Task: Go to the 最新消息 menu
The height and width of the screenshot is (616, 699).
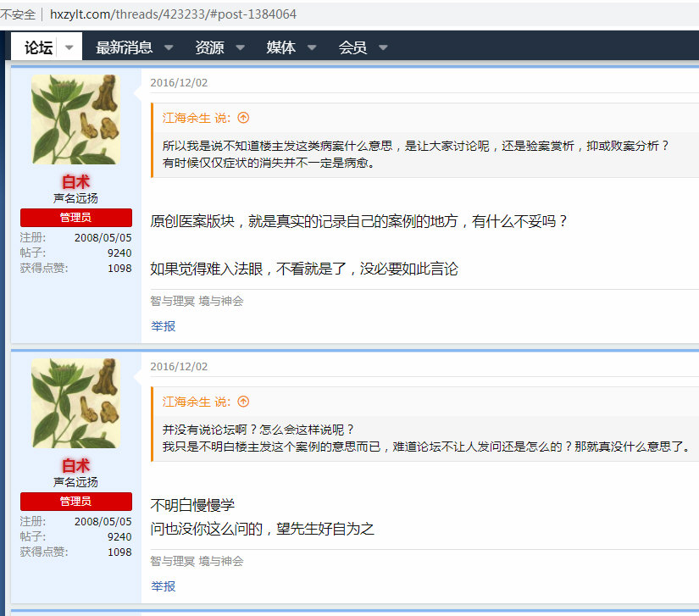Action: (x=124, y=47)
